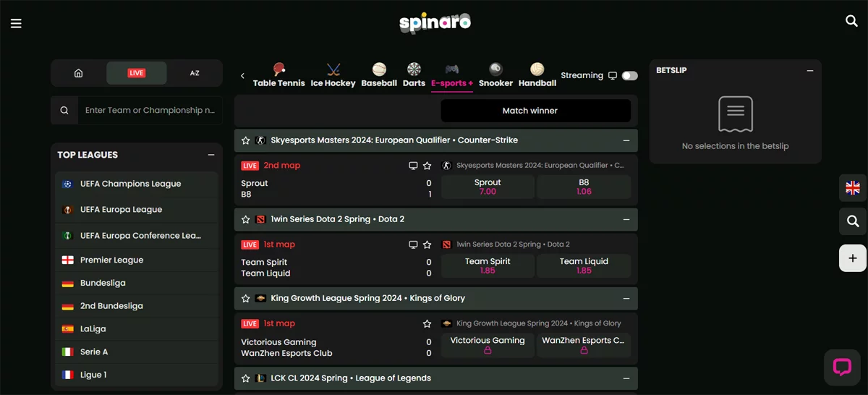Change language via UK flag icon

(x=853, y=188)
